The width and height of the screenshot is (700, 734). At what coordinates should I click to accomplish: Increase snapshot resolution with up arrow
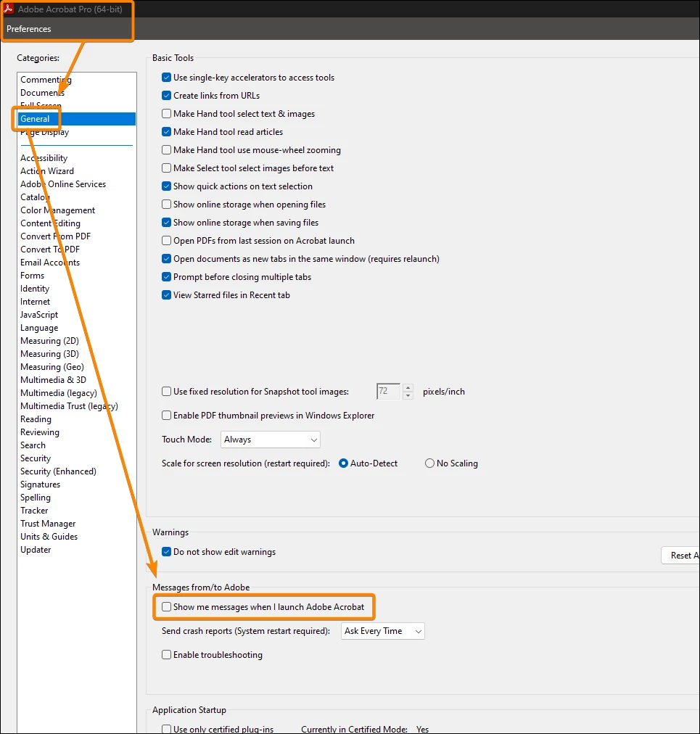pyautogui.click(x=408, y=387)
